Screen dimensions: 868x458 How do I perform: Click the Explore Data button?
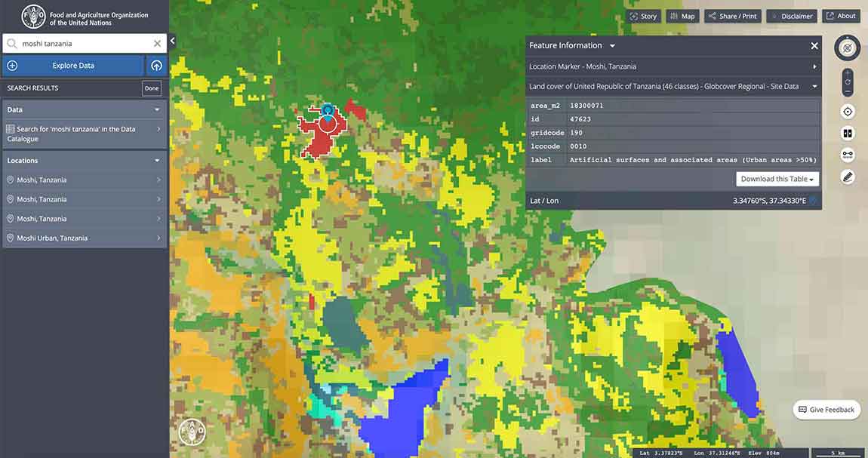[73, 66]
